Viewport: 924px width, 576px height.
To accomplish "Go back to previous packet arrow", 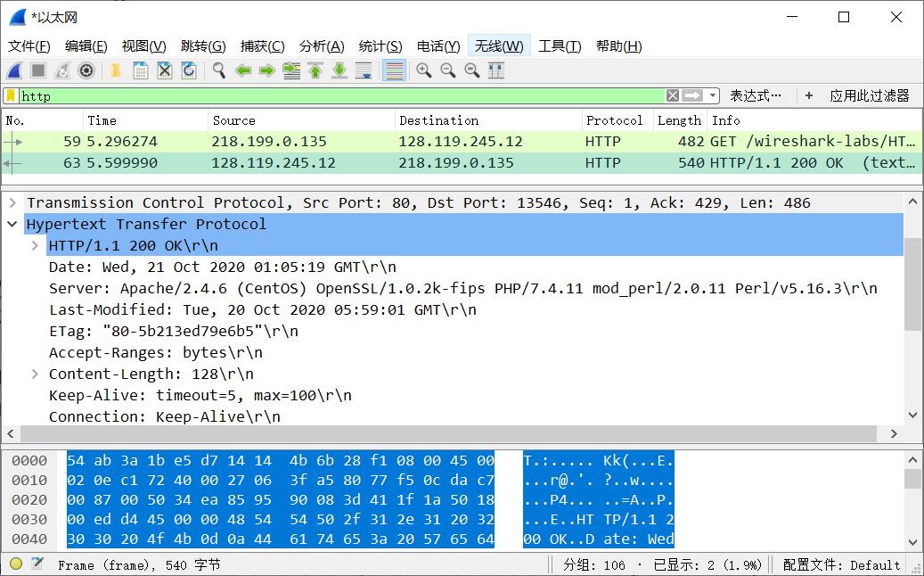I will 242,70.
